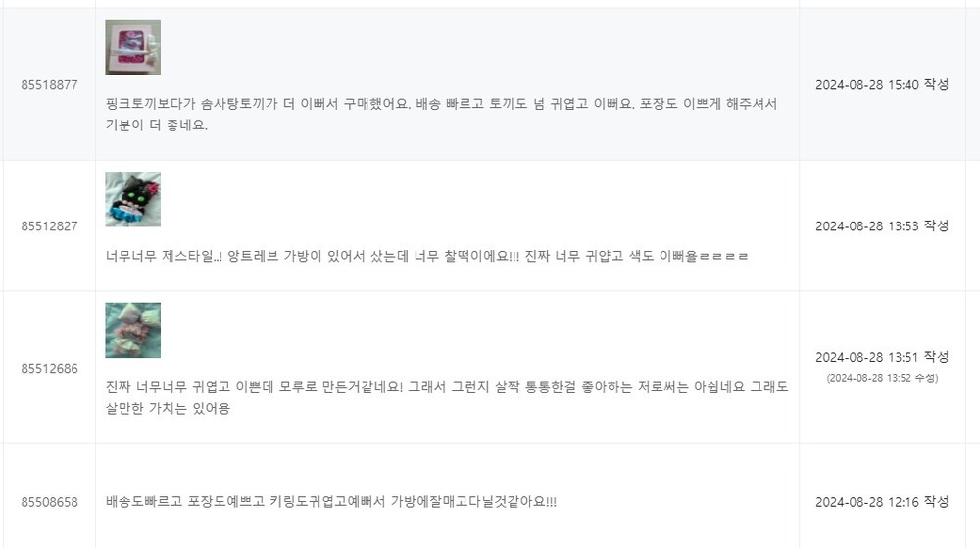The height and width of the screenshot is (548, 980).
Task: Click the 작성 label after 15:40
Action: point(936,85)
